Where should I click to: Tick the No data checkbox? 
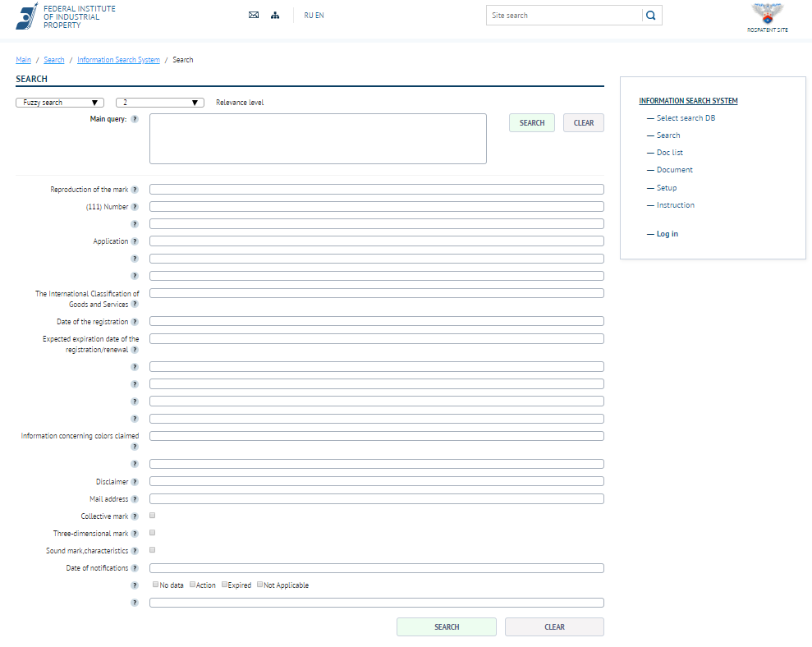(155, 585)
